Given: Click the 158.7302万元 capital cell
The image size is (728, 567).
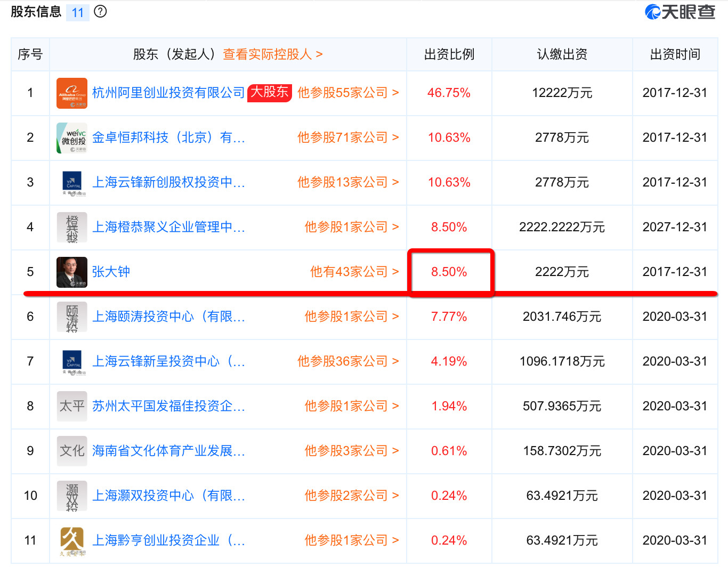Looking at the screenshot, I should tap(562, 451).
